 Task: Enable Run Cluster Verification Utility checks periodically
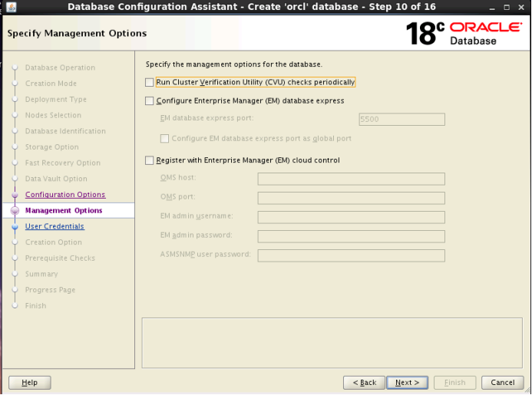pyautogui.click(x=149, y=82)
